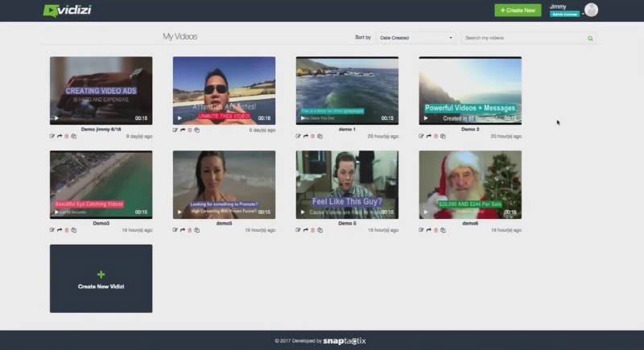Share the demo6 Santa video
The height and width of the screenshot is (350, 644).
coord(429,230)
